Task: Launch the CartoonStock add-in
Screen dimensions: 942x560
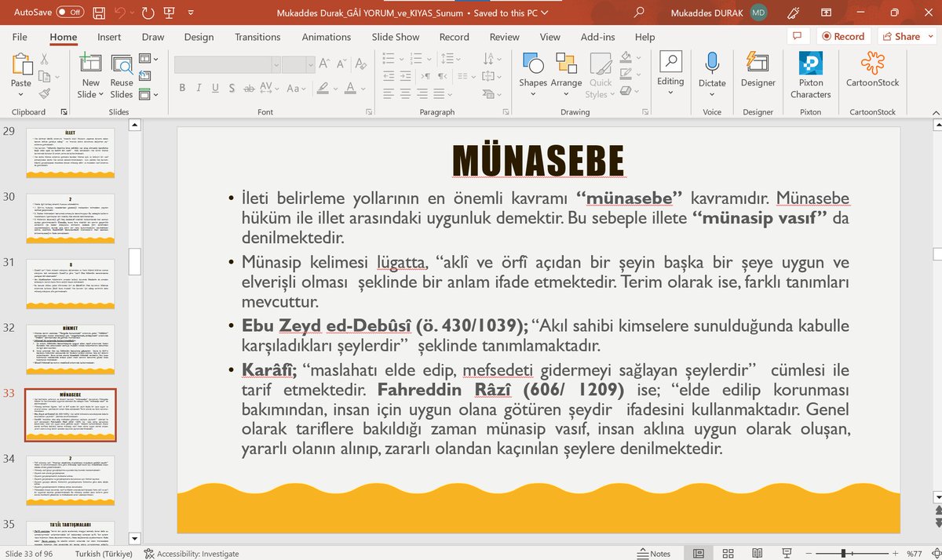Action: (x=871, y=71)
